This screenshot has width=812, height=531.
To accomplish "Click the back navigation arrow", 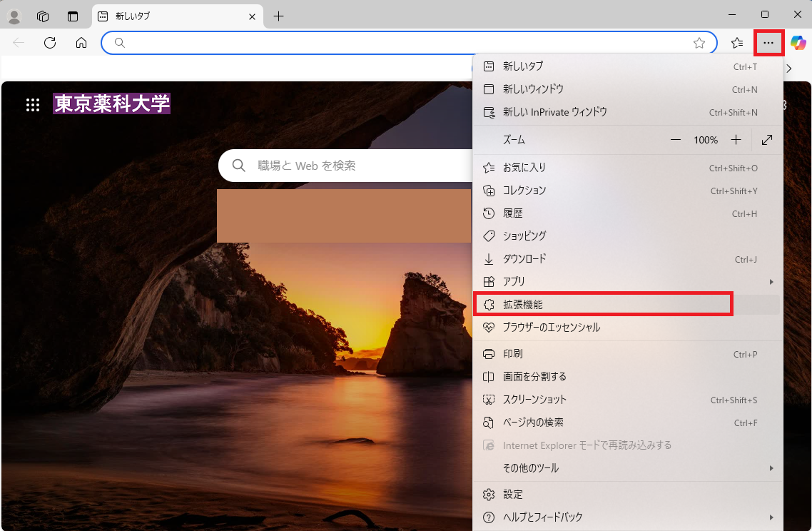I will [19, 43].
